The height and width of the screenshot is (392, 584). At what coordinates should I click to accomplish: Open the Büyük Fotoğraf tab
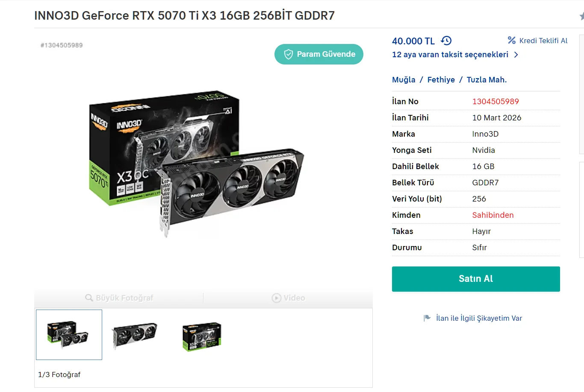119,298
